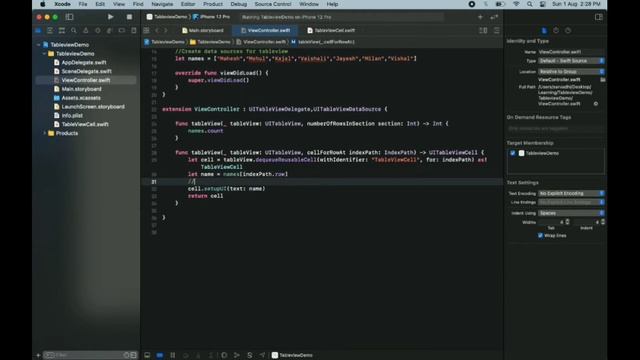Open the Source Control menu
Screen dimensions: 640x360
273,4
